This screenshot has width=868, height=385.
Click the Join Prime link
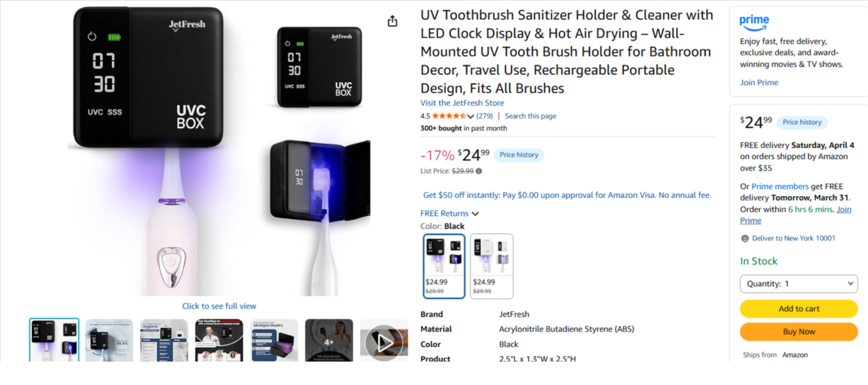click(x=759, y=83)
